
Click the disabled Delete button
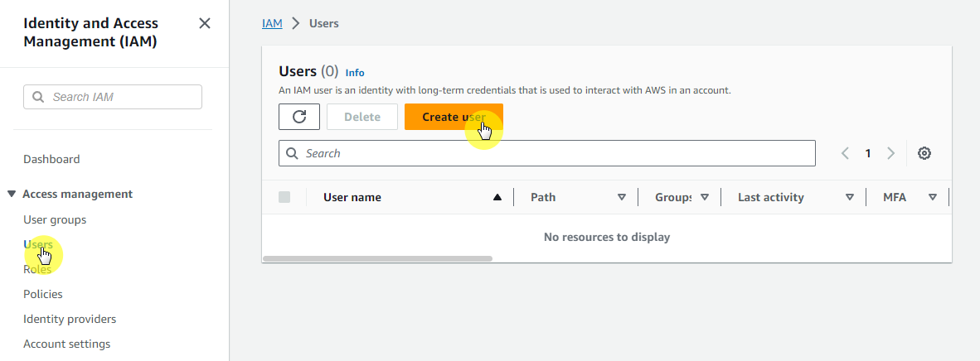pyautogui.click(x=362, y=117)
